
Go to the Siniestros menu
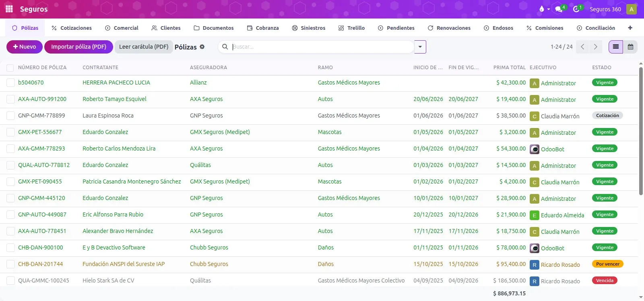(309, 28)
